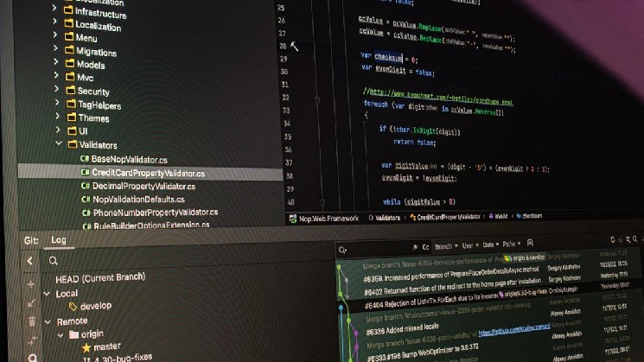This screenshot has height=362, width=644.
Task: Click the C# icon of BaseNopValidator.cs
Action: coord(85,158)
